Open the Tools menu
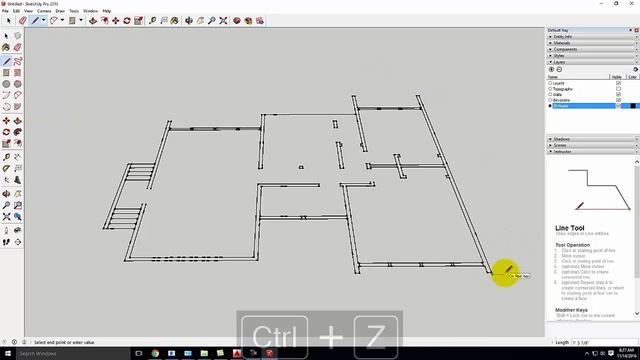Screen dimensions: 640x360 [74, 11]
